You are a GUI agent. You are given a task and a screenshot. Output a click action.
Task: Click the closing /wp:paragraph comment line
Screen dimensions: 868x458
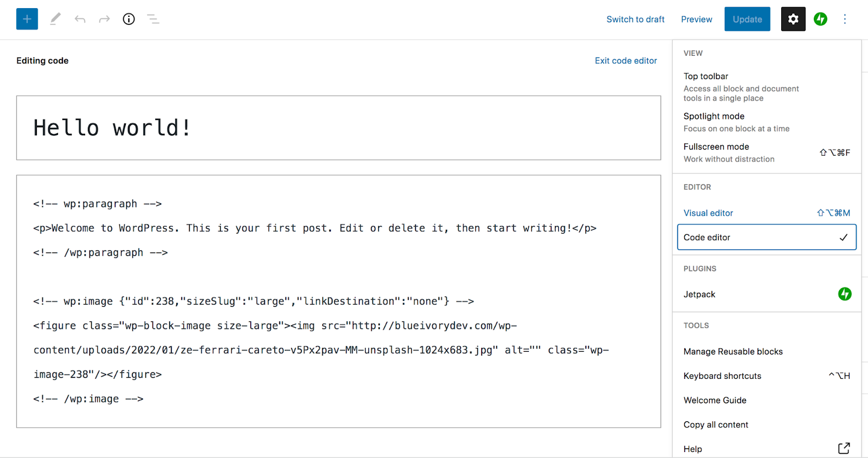tap(100, 253)
